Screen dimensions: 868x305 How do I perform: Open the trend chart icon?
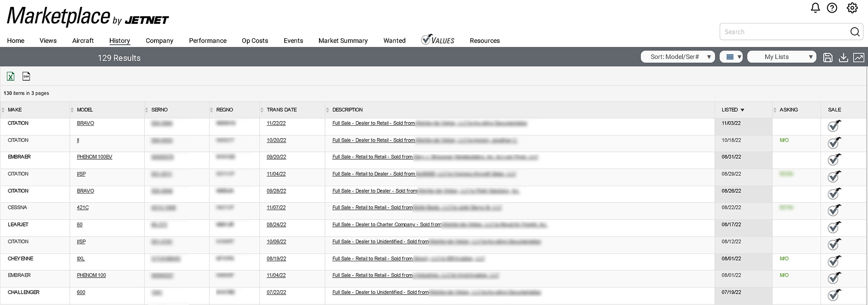(x=858, y=57)
